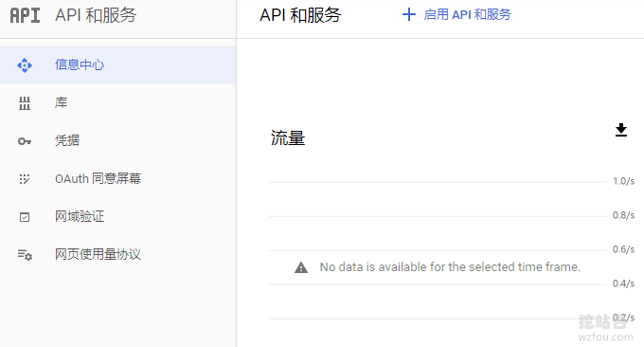Click the 0.4/s axis label
Image resolution: width=644 pixels, height=347 pixels.
[x=623, y=283]
